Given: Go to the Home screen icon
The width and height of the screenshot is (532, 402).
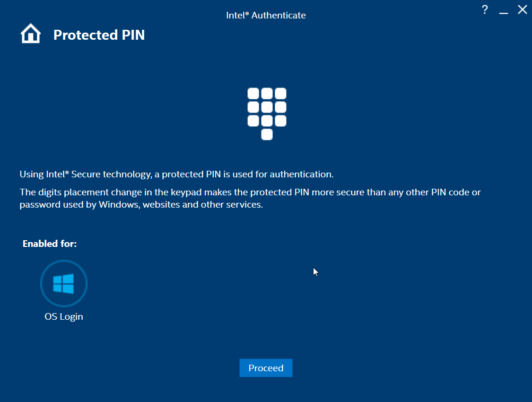Looking at the screenshot, I should 31,34.
